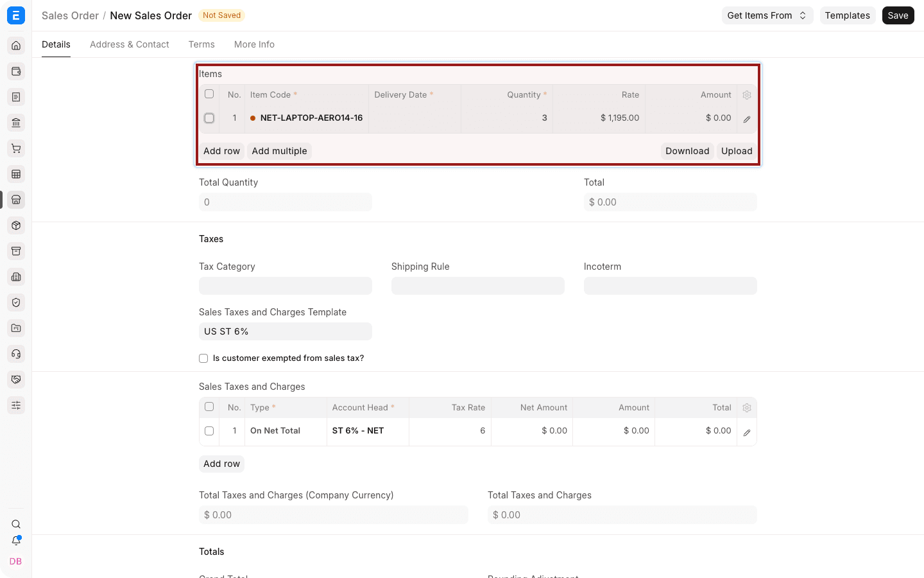924x578 pixels.
Task: Open the Templates button
Action: click(x=848, y=15)
